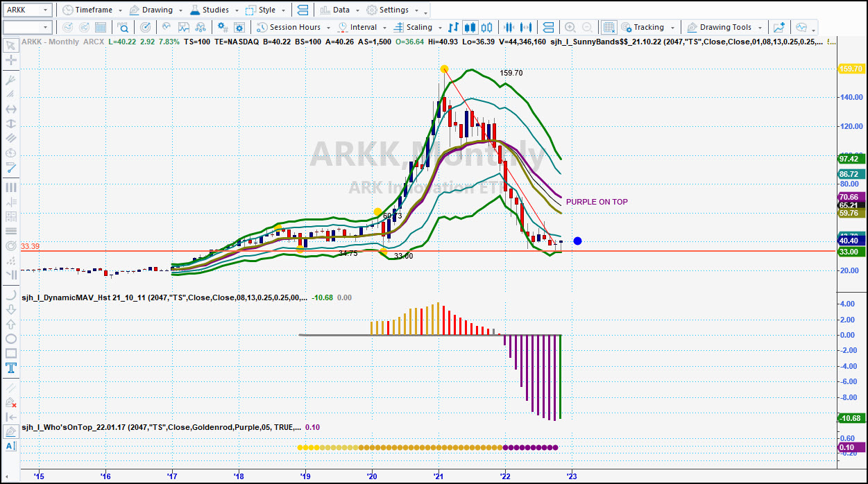This screenshot has width=868, height=484.
Task: Click the yellow dot at 159.70 peak
Action: coord(444,69)
